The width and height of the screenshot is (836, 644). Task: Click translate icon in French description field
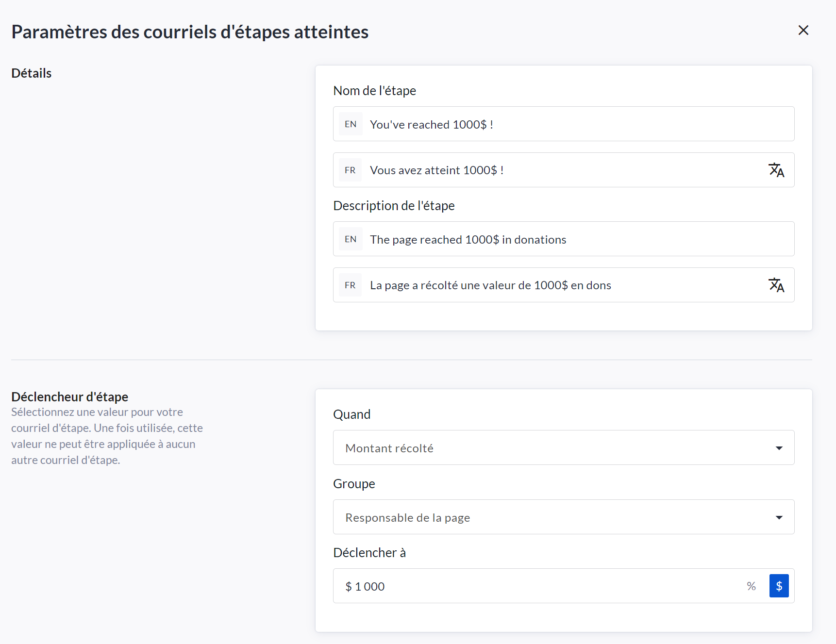(776, 285)
